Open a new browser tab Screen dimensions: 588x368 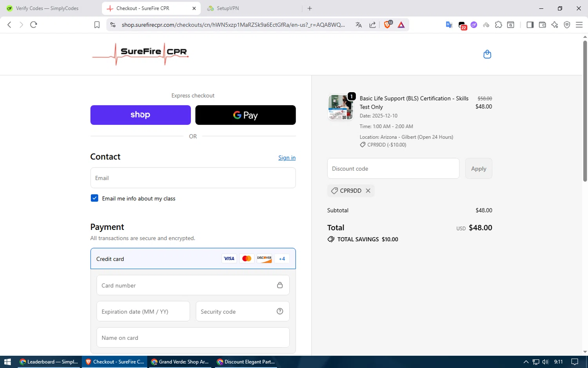(310, 8)
